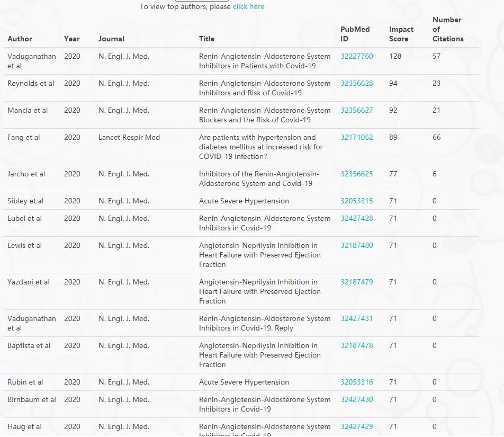Click the Author column header
The height and width of the screenshot is (437, 504).
pyautogui.click(x=20, y=39)
